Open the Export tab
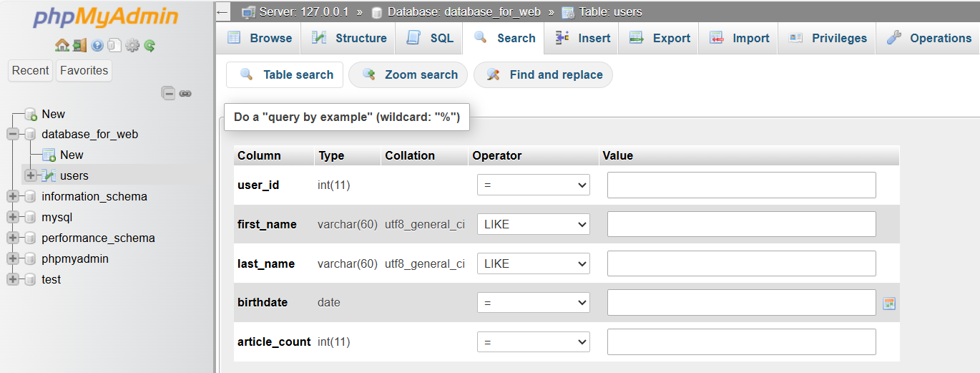 (x=660, y=39)
